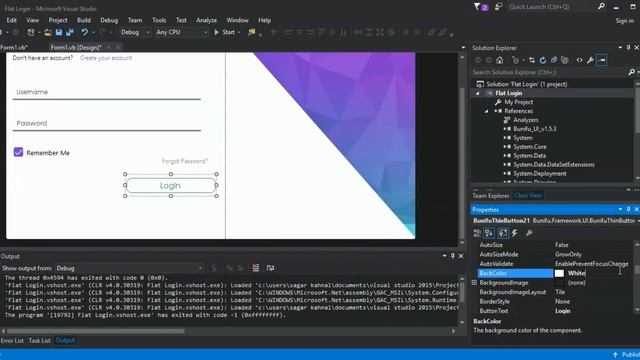The image size is (640, 360).
Task: Click the Properties wrench in Solution Explorer toolbar
Action: pos(590,60)
